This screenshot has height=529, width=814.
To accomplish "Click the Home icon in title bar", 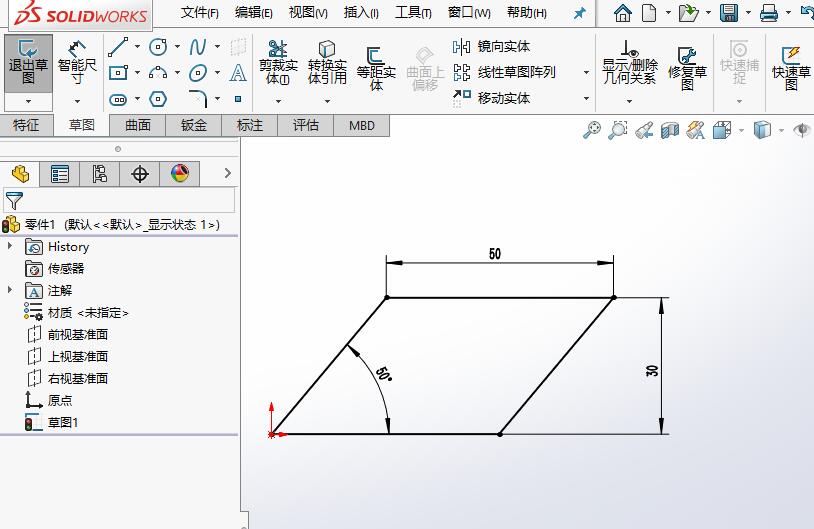I will coord(622,13).
